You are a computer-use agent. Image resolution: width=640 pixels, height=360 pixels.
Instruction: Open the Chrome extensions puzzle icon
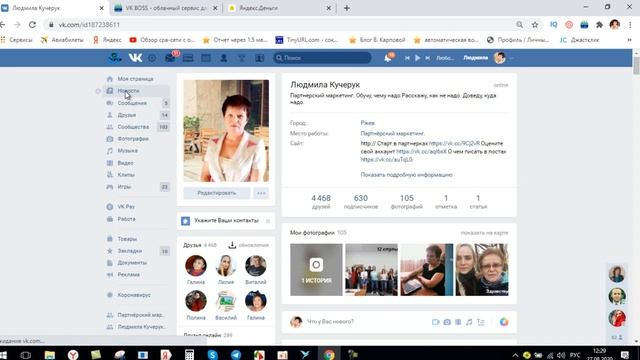click(599, 24)
